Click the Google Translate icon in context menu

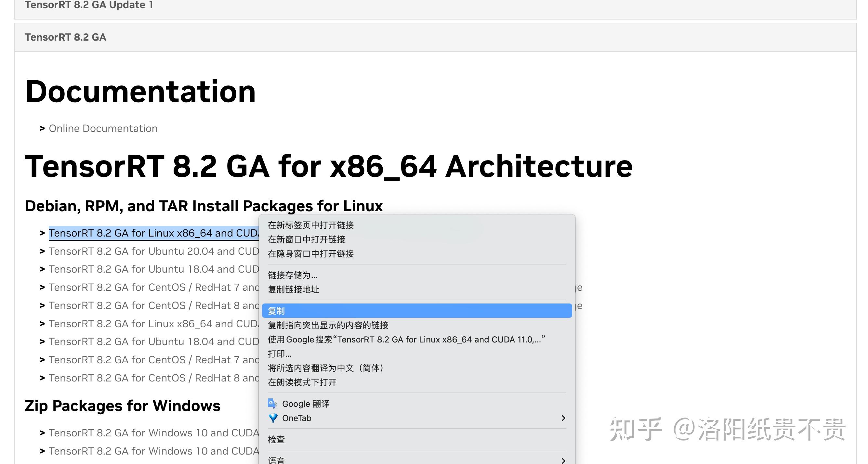pyautogui.click(x=272, y=403)
